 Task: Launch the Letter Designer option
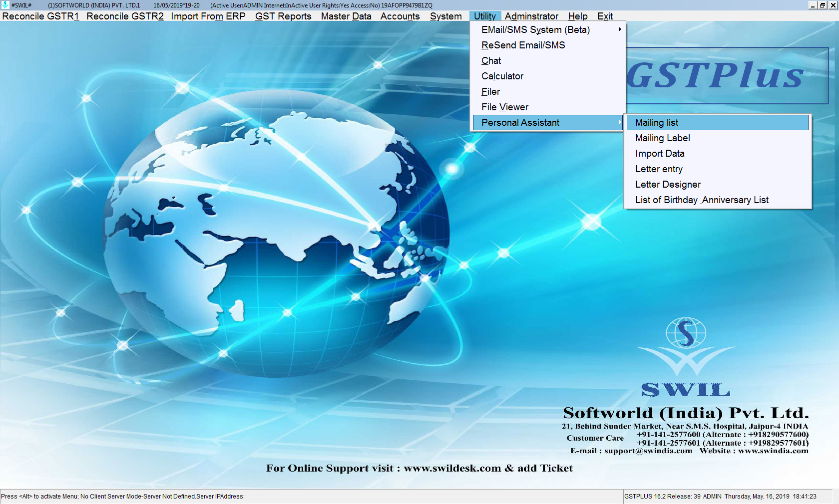click(718, 185)
